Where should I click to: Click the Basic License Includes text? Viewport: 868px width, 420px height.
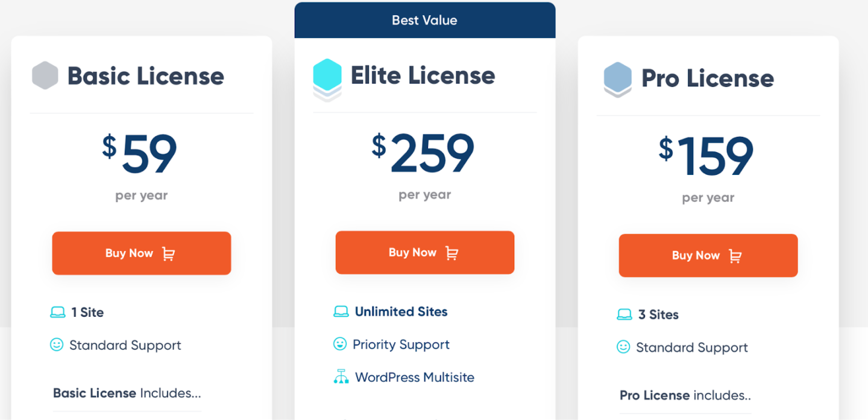(x=126, y=393)
